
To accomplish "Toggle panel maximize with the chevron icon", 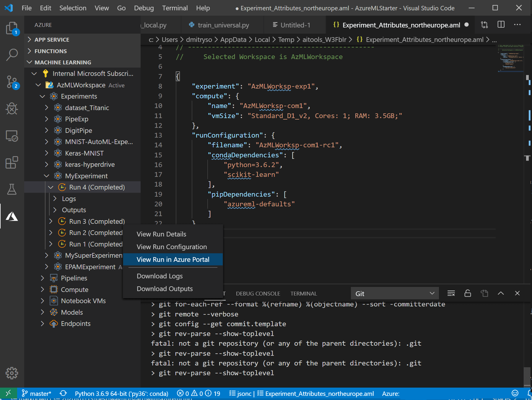I will pos(501,293).
